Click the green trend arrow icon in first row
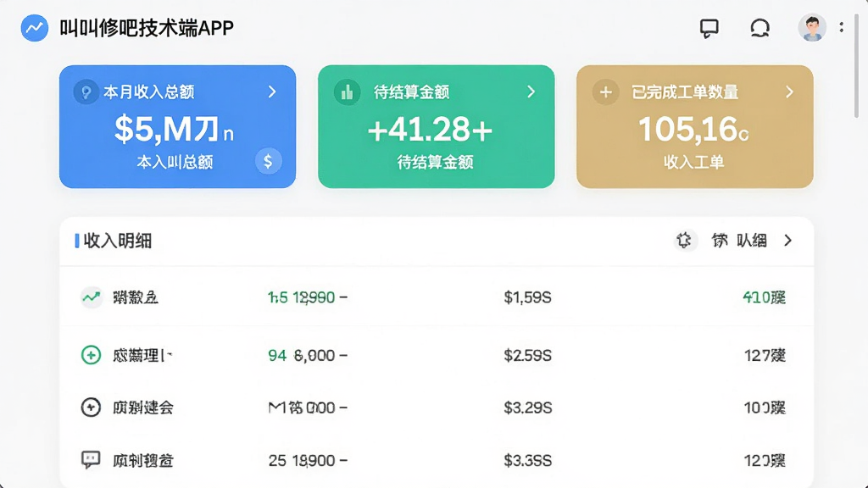Screen dimensions: 868x488 [91, 297]
